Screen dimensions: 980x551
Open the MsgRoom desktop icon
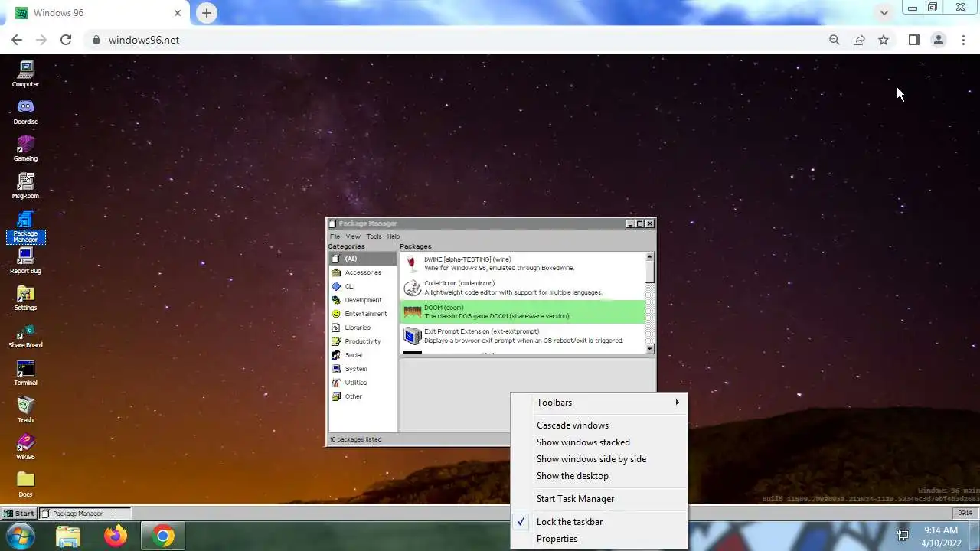(x=25, y=186)
